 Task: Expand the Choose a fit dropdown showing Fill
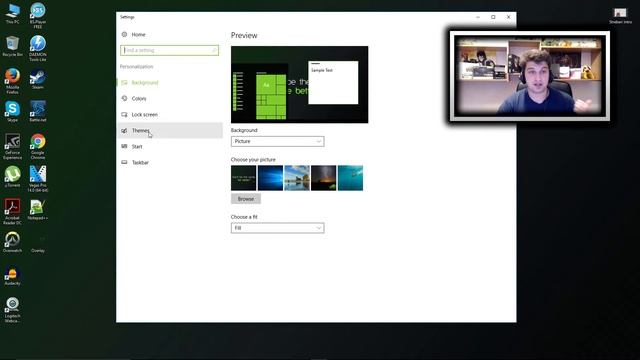[x=278, y=228]
